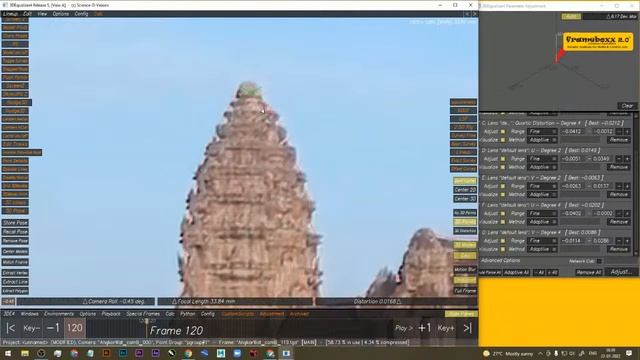Viewport: 640px width, 360px height.
Task: Toggle Adjust checkbox for U - Degree 4
Action: point(503,213)
